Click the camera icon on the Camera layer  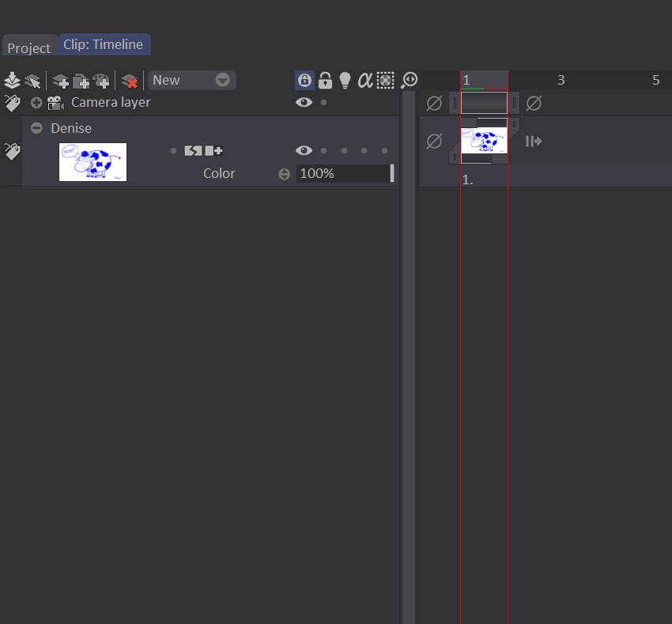(55, 102)
